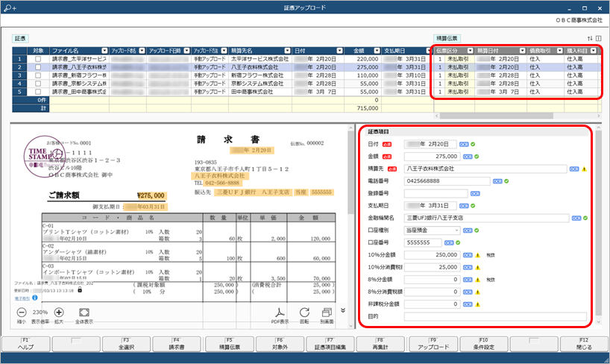
Task: Click the zoom in (拡大) icon
Action: [59, 313]
